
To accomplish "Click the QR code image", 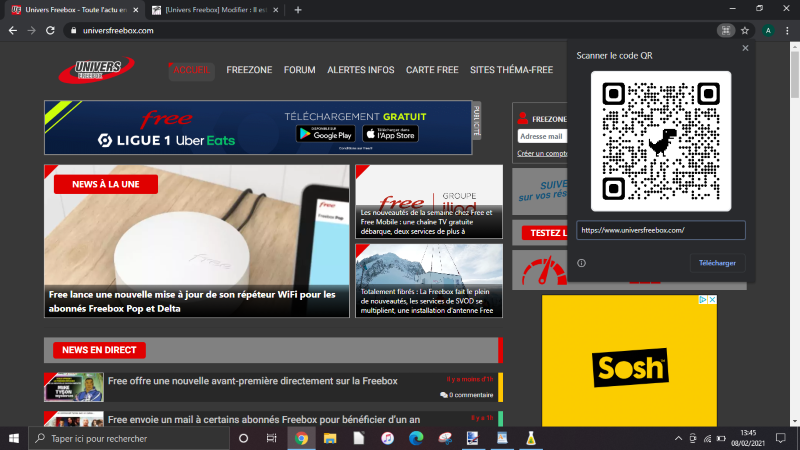I will [x=661, y=141].
